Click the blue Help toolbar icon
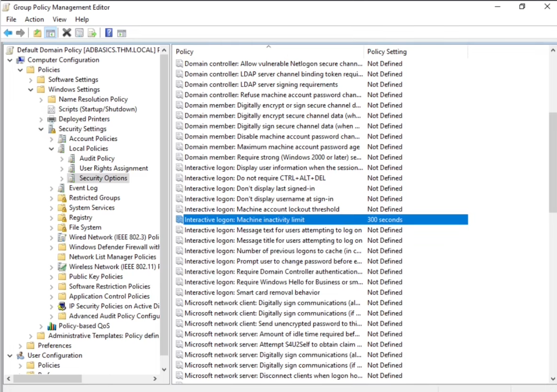This screenshot has width=557, height=392. pyautogui.click(x=109, y=33)
